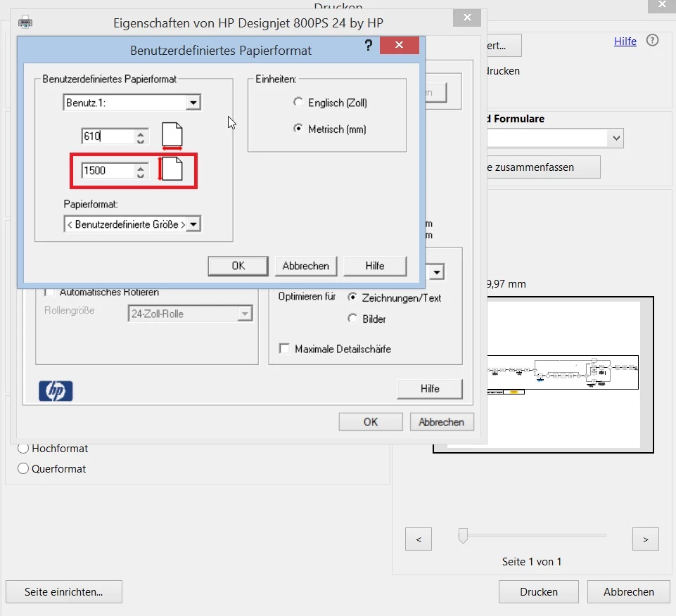Click the height input field showing 1500
Viewport: 676px width, 616px height.
tap(108, 171)
